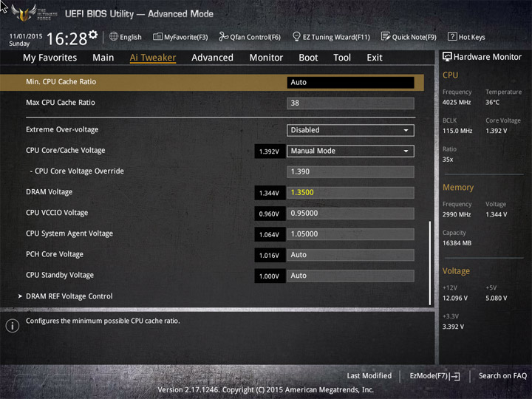
Task: Click CPU Standby Voltage Auto field
Action: [x=350, y=276]
